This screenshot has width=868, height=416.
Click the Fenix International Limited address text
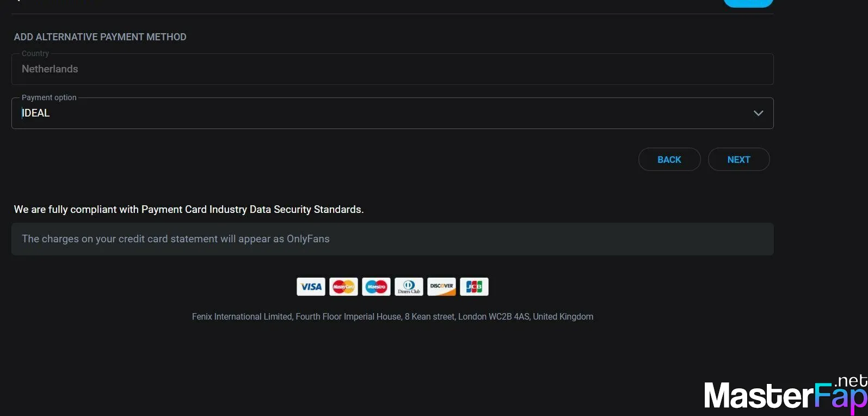click(392, 317)
